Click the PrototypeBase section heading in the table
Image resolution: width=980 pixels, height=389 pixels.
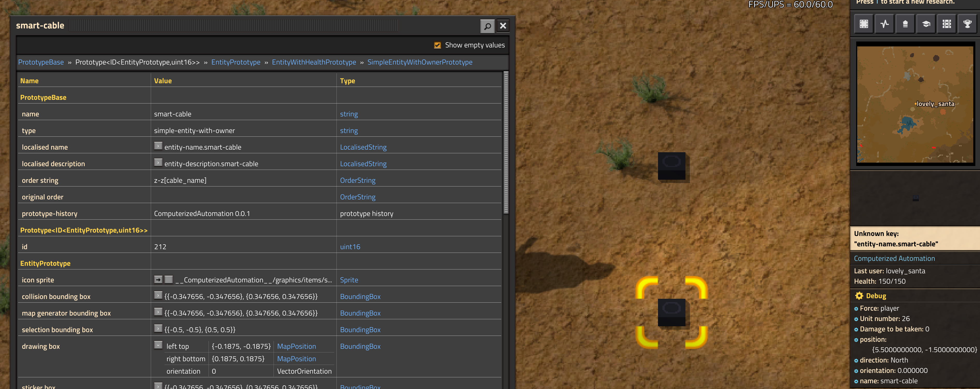click(x=43, y=98)
